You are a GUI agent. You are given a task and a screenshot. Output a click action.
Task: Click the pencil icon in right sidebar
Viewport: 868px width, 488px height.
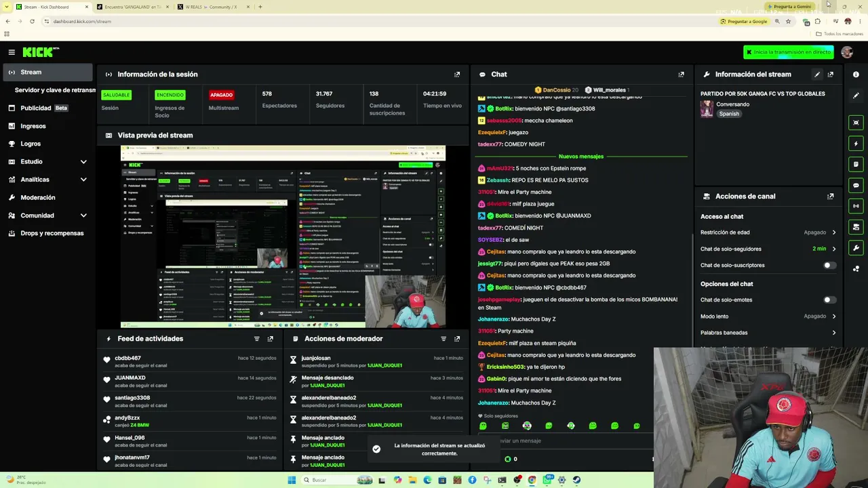pyautogui.click(x=856, y=96)
